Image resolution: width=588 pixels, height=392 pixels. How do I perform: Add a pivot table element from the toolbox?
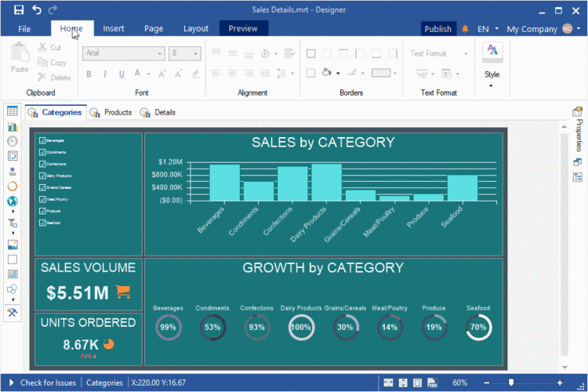coord(13,156)
